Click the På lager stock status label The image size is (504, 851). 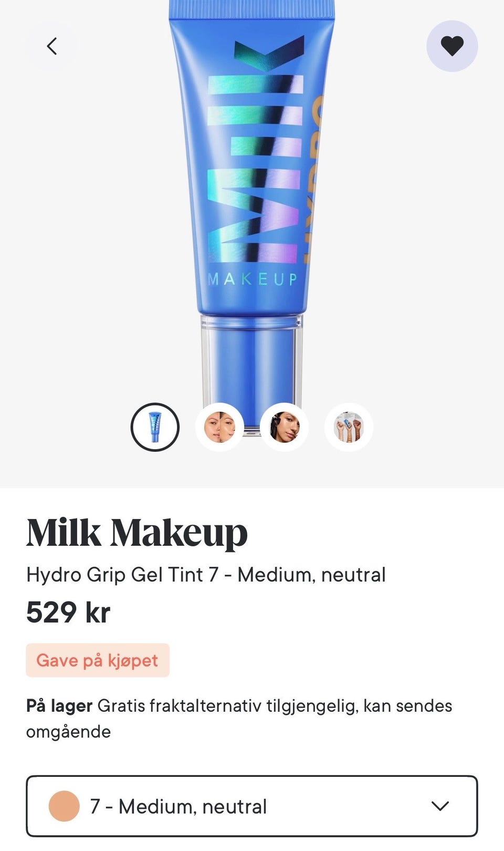point(59,706)
